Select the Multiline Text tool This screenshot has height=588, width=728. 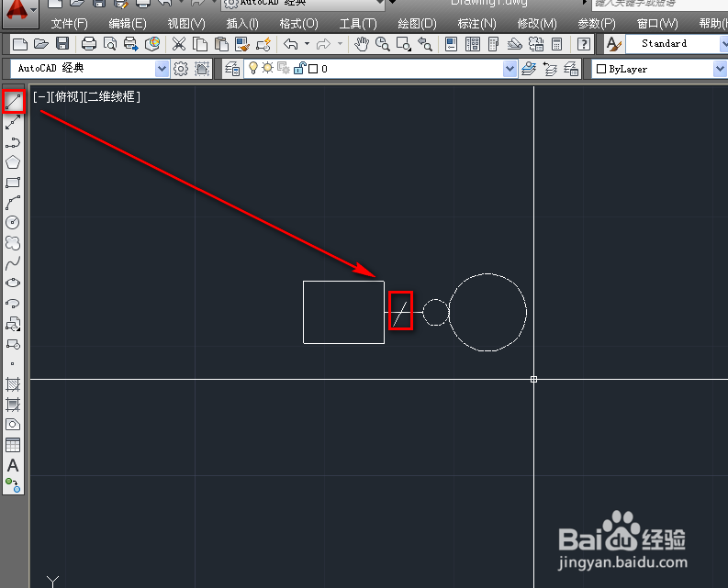coord(13,465)
